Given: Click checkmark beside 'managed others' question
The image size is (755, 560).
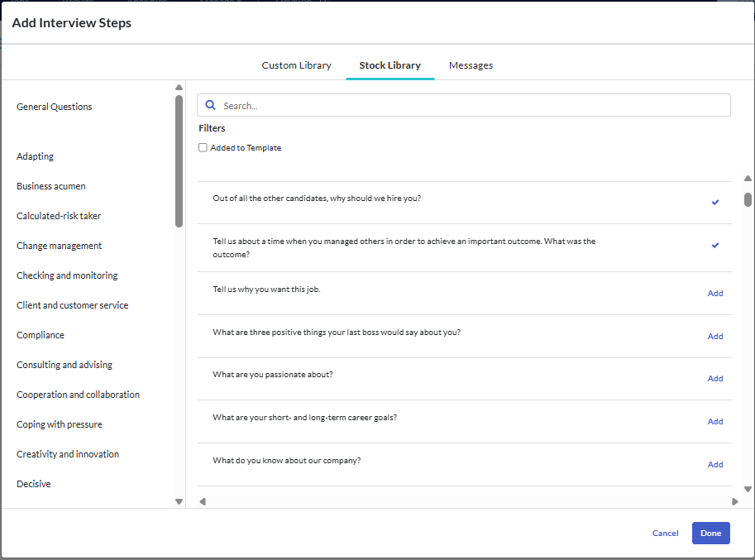Looking at the screenshot, I should [715, 245].
